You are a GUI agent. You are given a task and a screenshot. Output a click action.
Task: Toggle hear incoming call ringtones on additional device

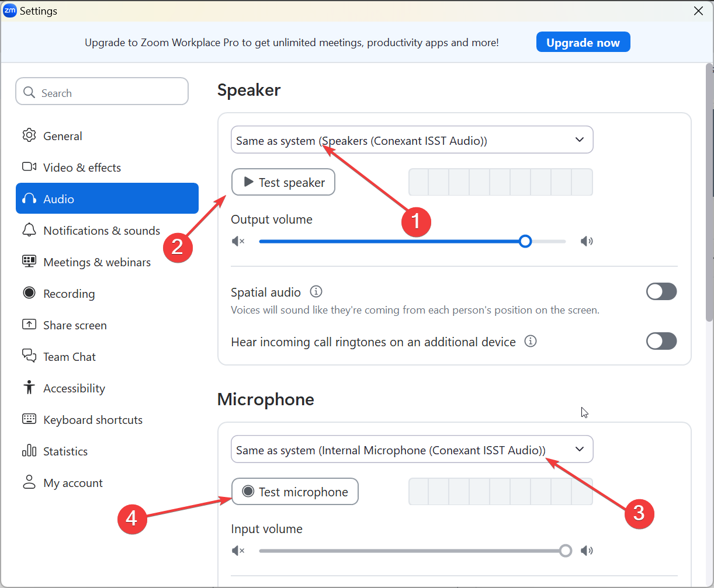coord(661,341)
